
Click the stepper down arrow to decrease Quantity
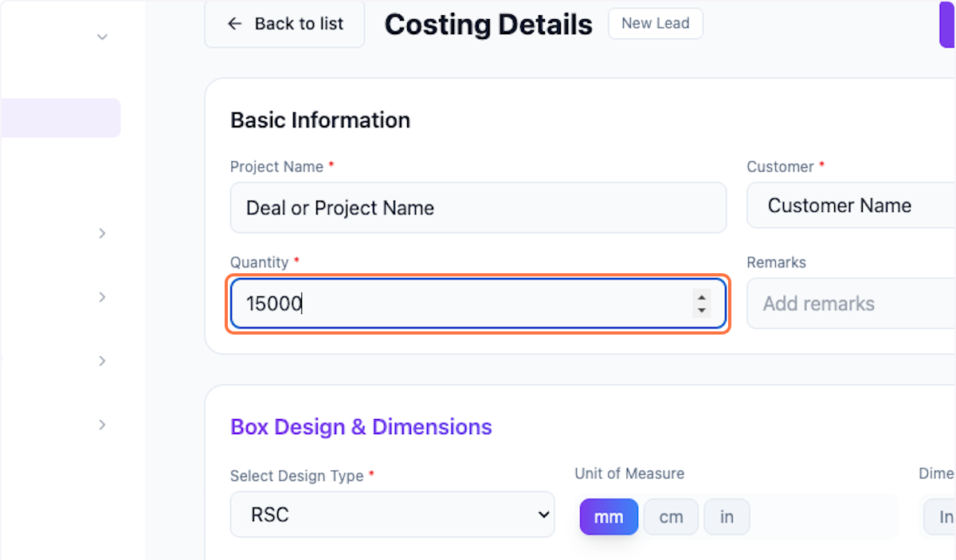tap(700, 309)
